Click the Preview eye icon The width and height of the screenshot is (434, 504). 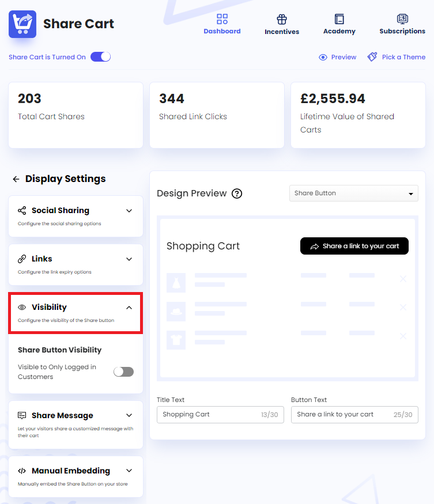[323, 57]
